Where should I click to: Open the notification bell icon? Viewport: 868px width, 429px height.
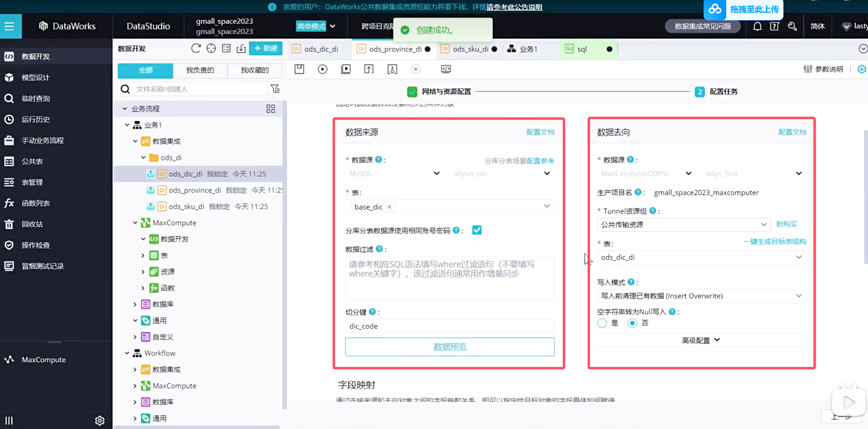click(x=757, y=26)
